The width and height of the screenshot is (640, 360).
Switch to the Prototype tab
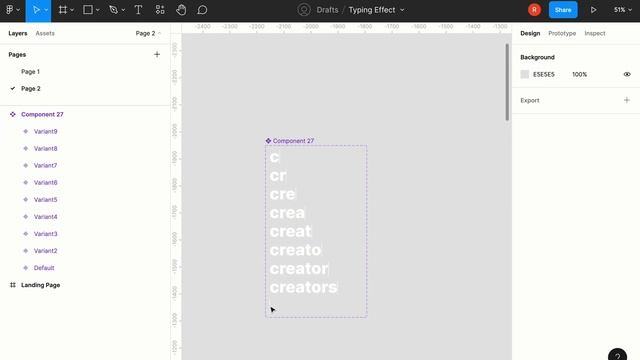pyautogui.click(x=562, y=33)
